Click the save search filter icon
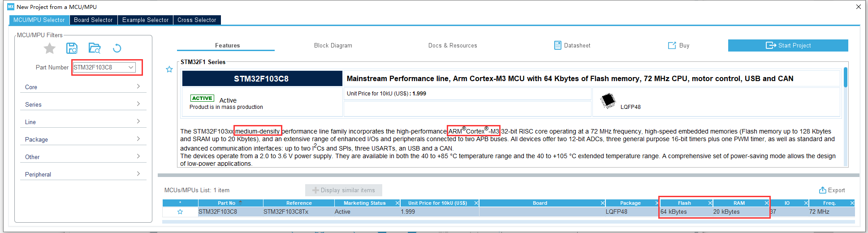 pyautogui.click(x=72, y=48)
